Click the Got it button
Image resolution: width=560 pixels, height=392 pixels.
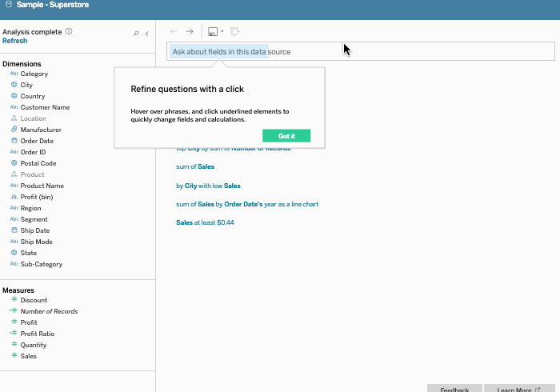pos(286,136)
